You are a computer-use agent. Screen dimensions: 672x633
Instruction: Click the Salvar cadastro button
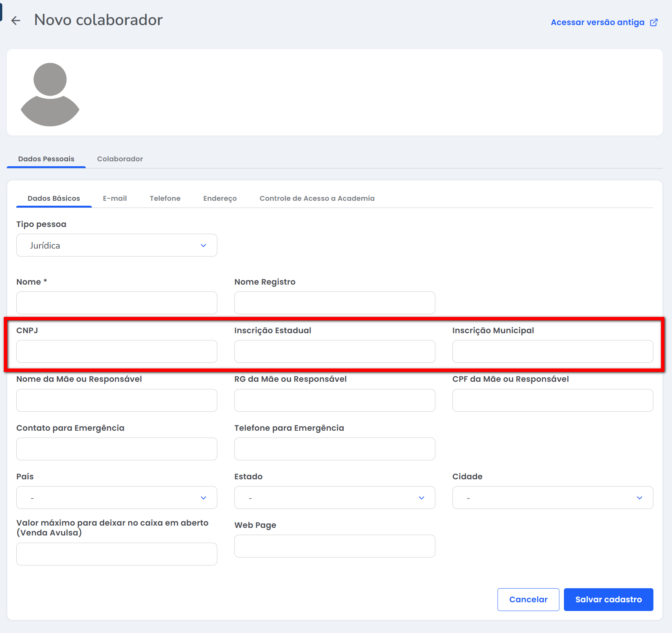tap(608, 600)
